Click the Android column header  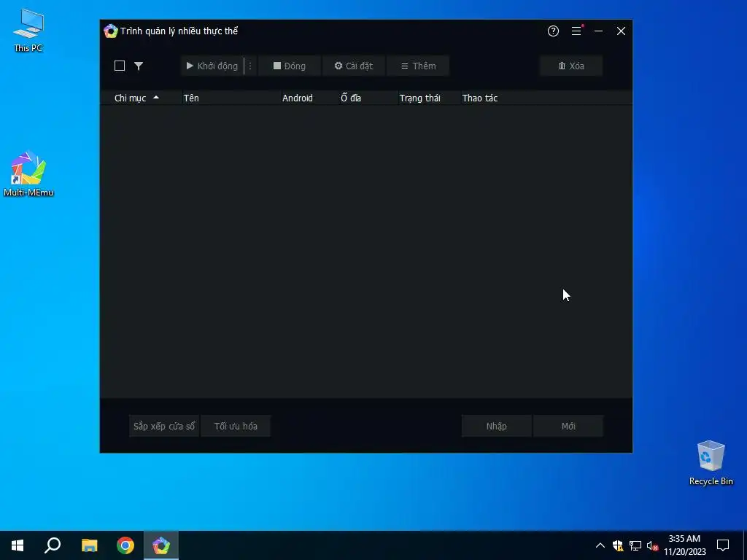(x=298, y=98)
